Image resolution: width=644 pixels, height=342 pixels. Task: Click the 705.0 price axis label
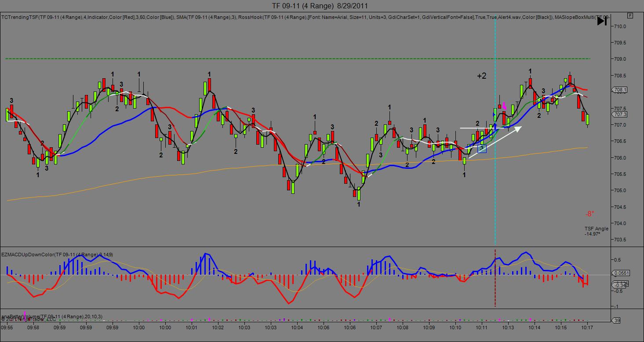620,191
